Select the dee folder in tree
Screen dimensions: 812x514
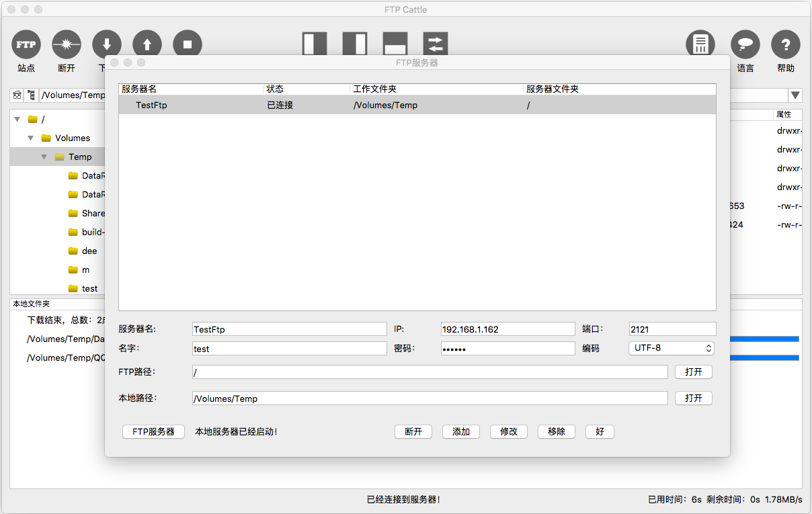(89, 251)
